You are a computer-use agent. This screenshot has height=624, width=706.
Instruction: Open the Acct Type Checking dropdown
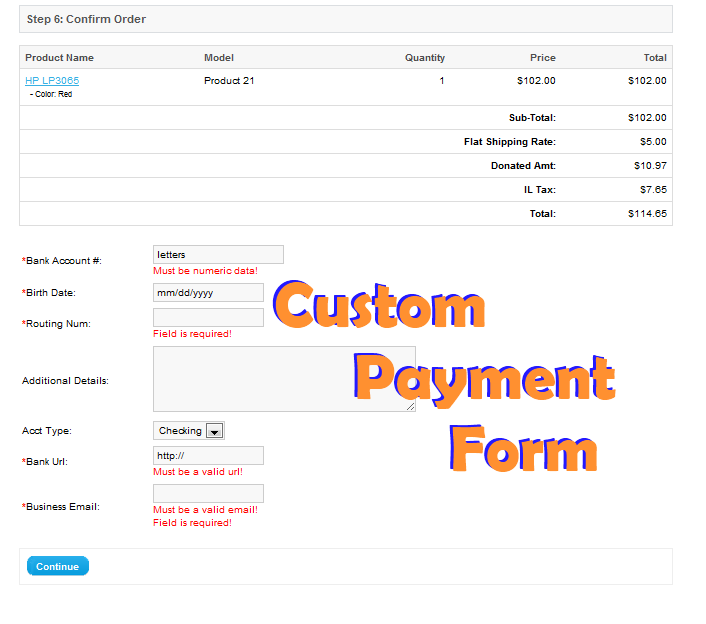click(x=189, y=430)
